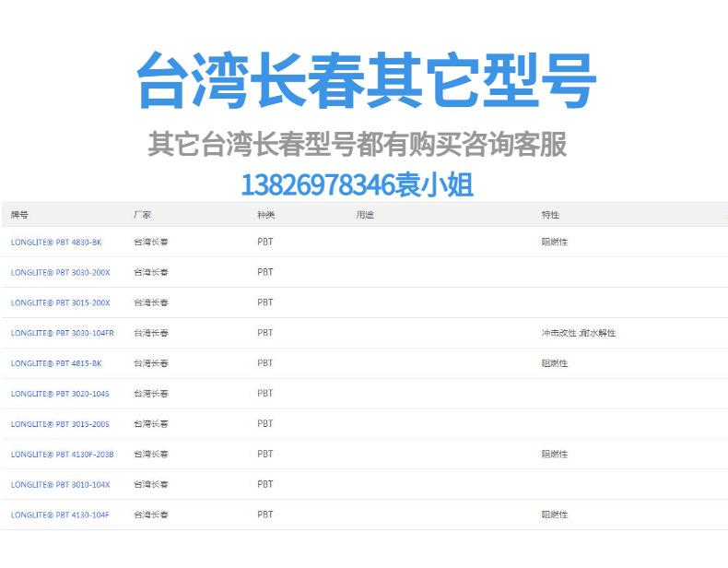Viewport: 728px width, 568px height.
Task: Select 阻燃性 in the 4130-104F row
Action: pos(555,515)
